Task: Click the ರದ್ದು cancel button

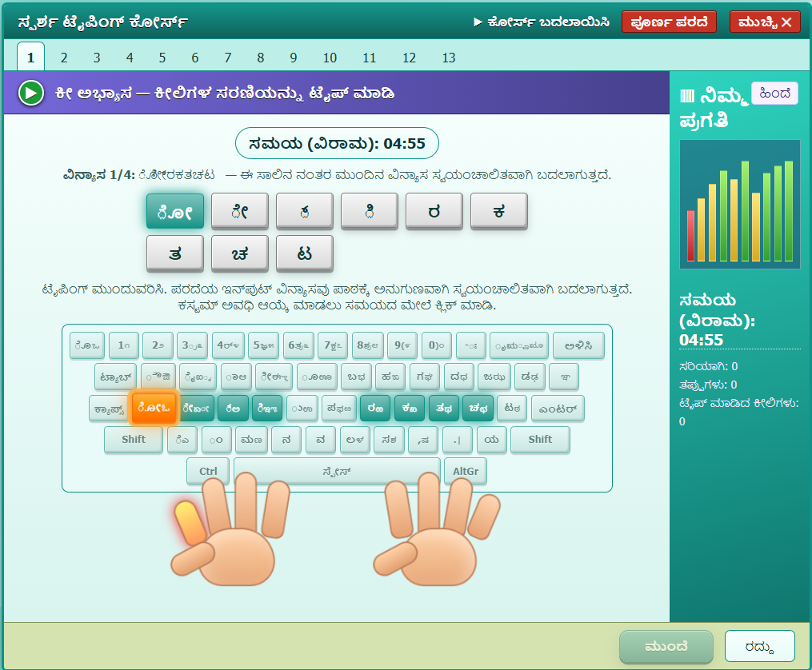Action: click(759, 647)
